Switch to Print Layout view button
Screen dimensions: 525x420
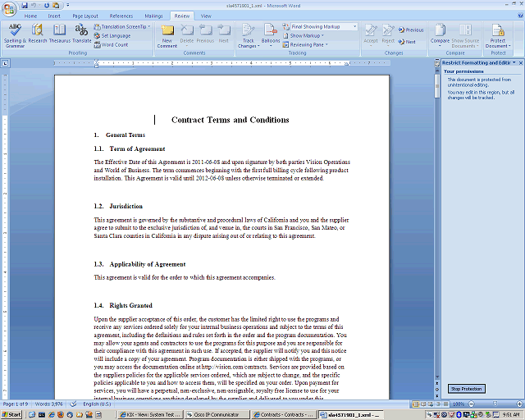[x=416, y=404]
